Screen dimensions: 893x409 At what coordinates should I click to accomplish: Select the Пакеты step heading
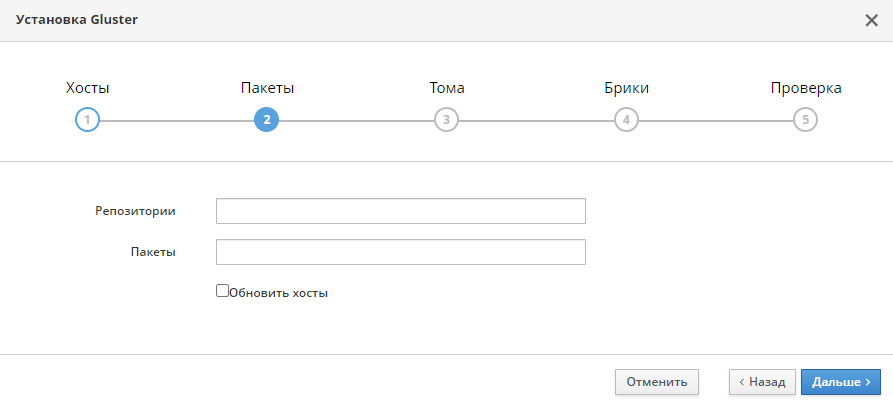pos(267,88)
